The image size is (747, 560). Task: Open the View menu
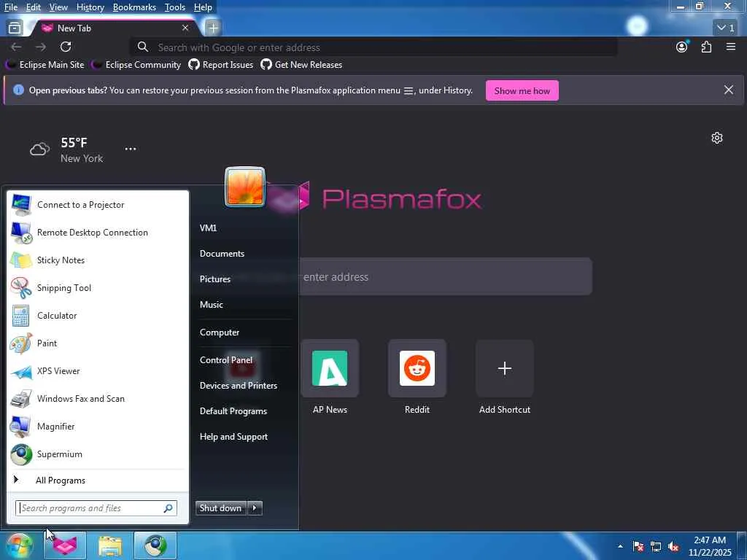[58, 7]
